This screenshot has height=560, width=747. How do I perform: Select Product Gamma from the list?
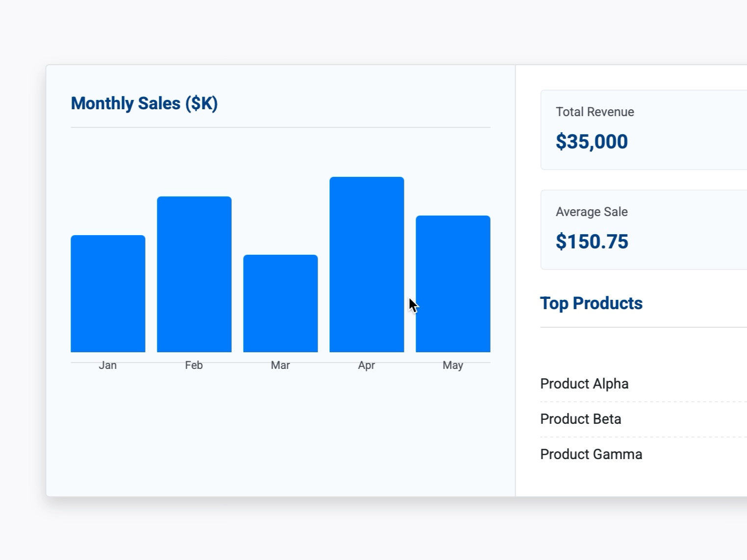point(591,454)
